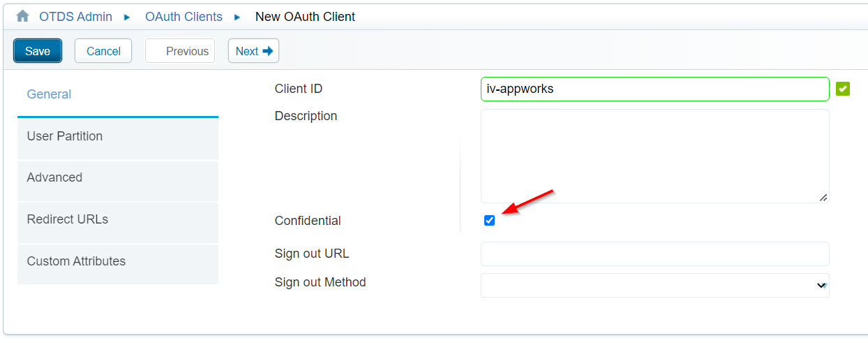868x343 pixels.
Task: Open the OAuth Clients breadcrumb link
Action: pos(184,17)
